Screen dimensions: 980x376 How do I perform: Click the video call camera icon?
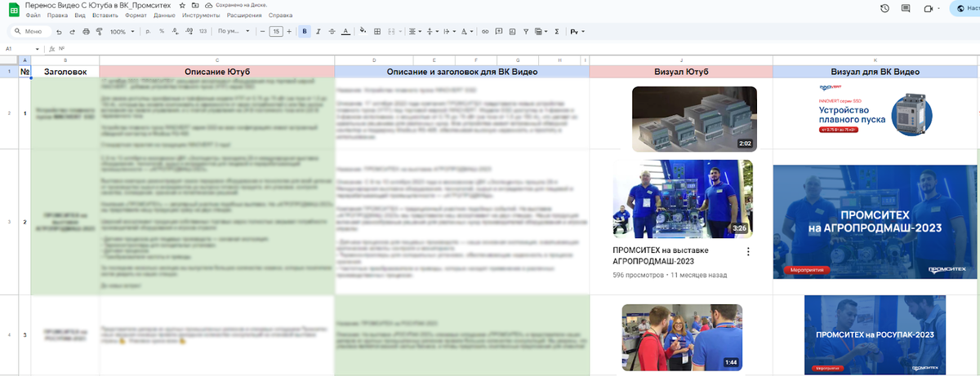(x=929, y=8)
